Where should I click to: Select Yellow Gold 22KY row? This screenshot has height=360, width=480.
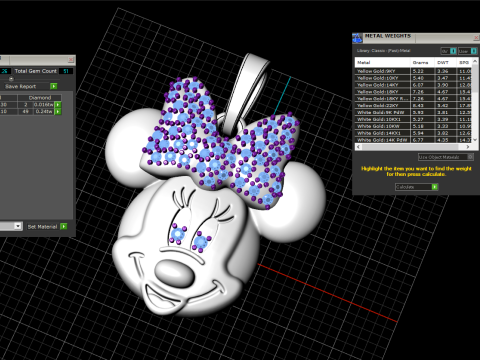[414, 105]
